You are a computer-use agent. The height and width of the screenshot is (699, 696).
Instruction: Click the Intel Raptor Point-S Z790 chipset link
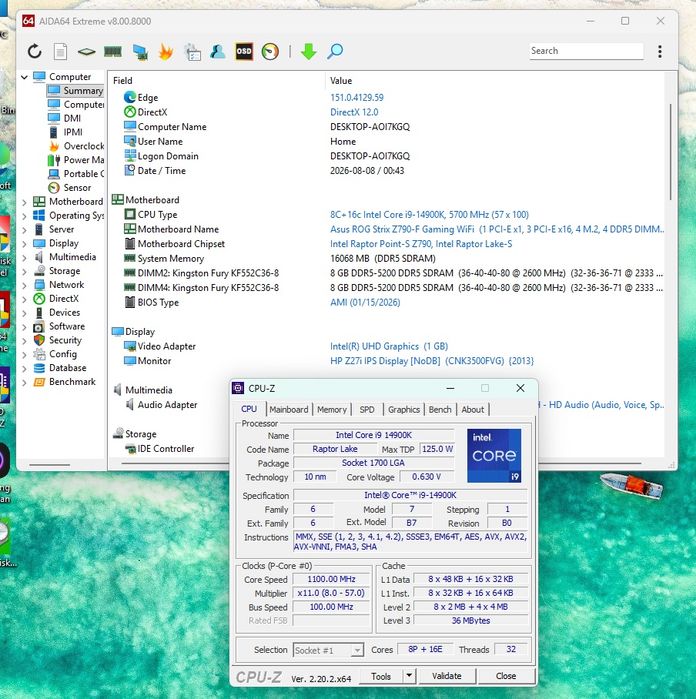tap(421, 244)
